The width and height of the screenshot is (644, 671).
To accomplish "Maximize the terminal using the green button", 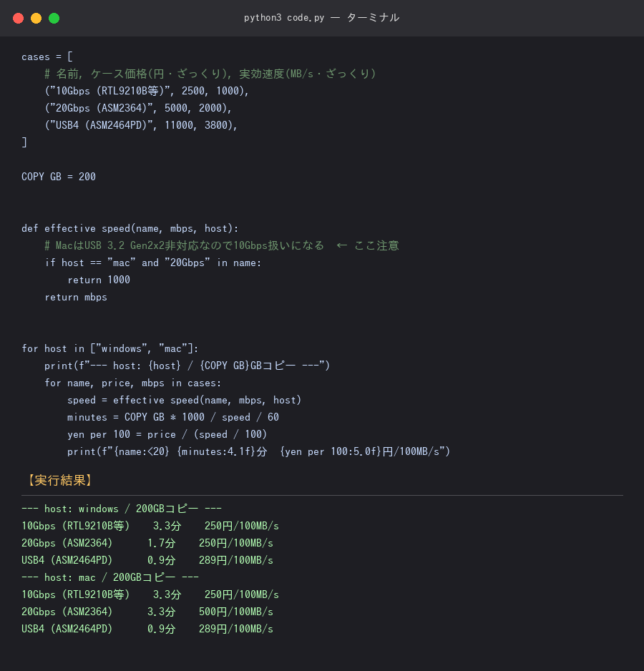I will tap(54, 19).
